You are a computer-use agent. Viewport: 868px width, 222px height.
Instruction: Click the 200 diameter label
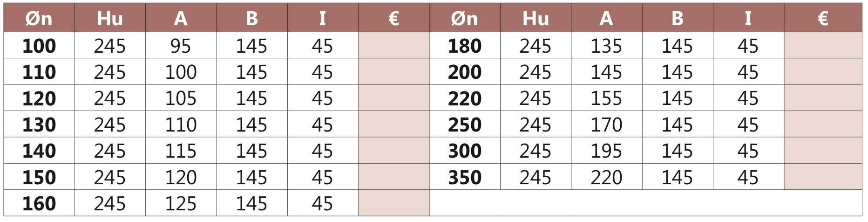click(x=465, y=72)
